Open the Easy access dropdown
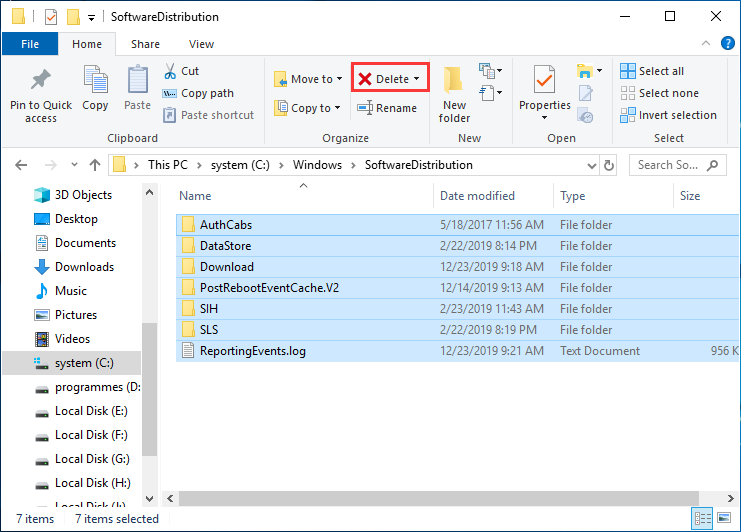 pos(490,93)
